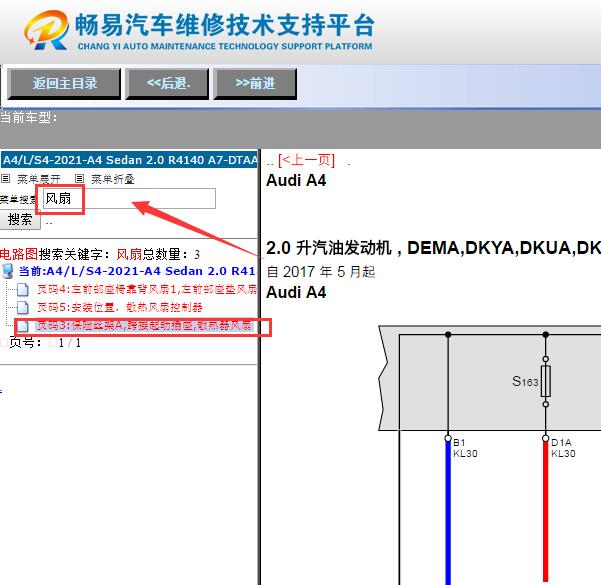Click the 返回主目录 button
This screenshot has width=601, height=585.
point(64,84)
